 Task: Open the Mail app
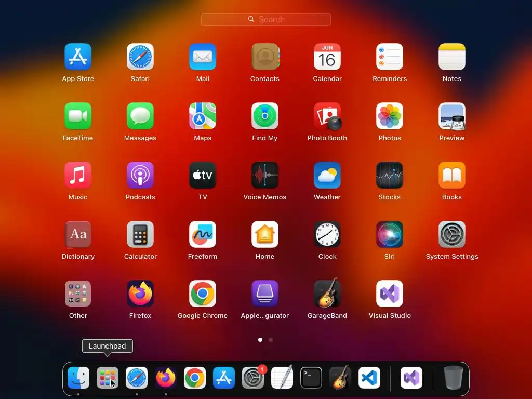coord(203,57)
